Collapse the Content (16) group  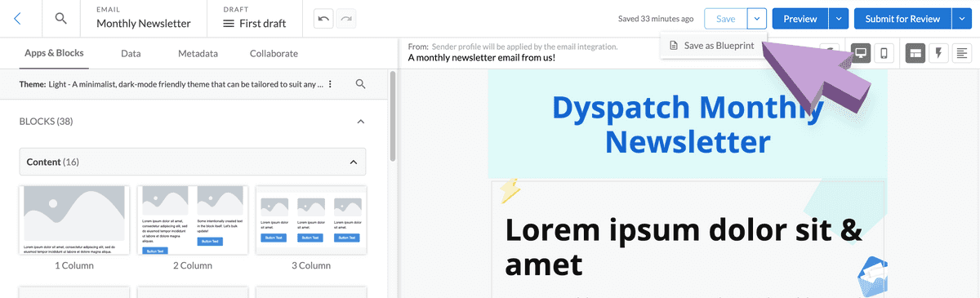[354, 162]
